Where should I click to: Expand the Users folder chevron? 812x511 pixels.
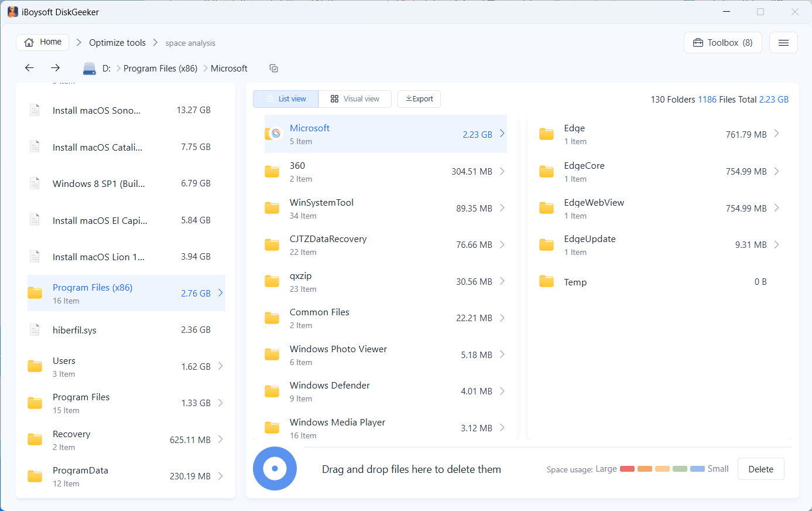pos(221,366)
